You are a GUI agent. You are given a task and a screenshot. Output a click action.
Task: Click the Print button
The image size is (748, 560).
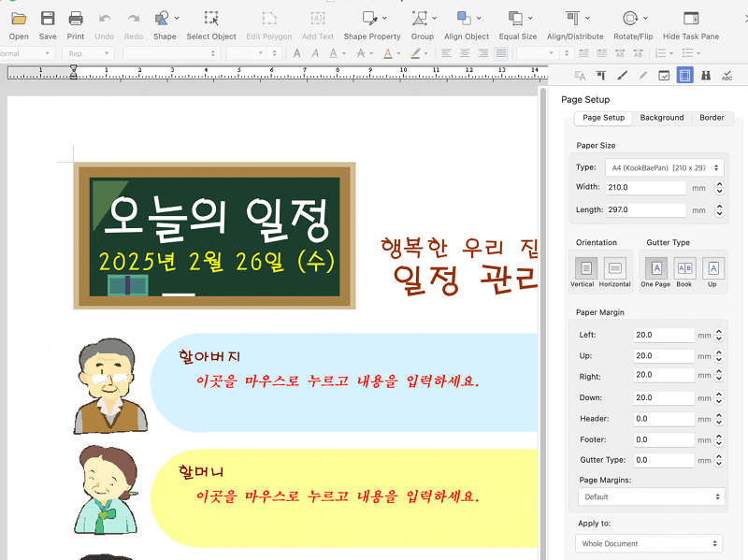click(76, 23)
